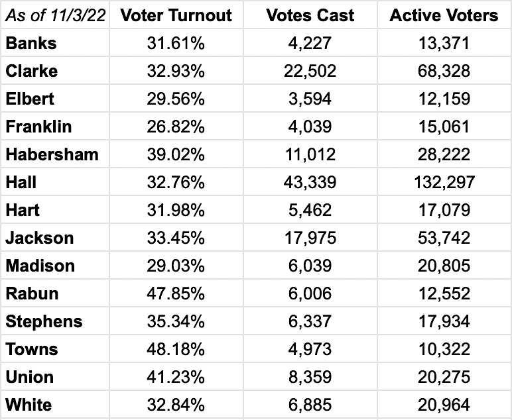Image resolution: width=512 pixels, height=420 pixels.
Task: Select Stephens' votes cast cell 6,337
Action: point(310,322)
